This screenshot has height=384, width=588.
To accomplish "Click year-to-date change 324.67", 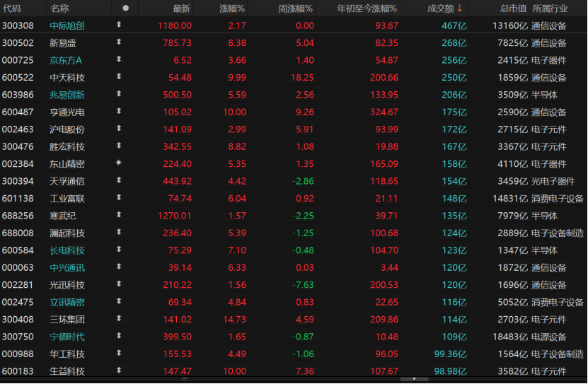I will click(x=384, y=112).
